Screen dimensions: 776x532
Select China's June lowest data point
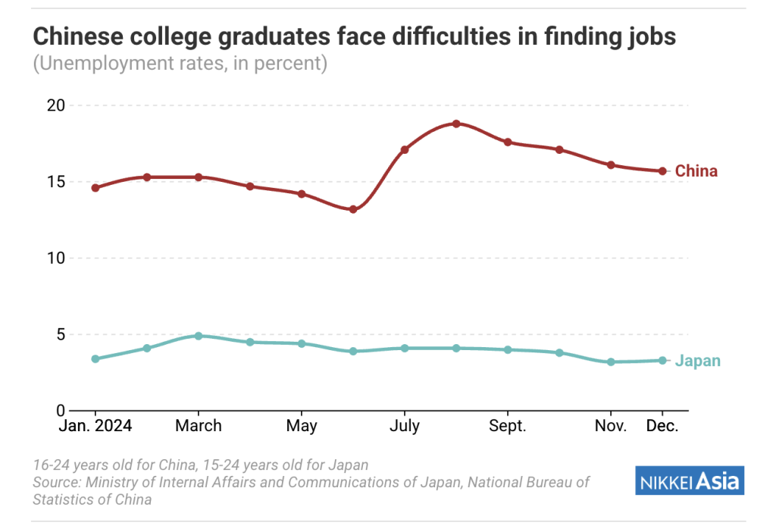[x=353, y=209]
